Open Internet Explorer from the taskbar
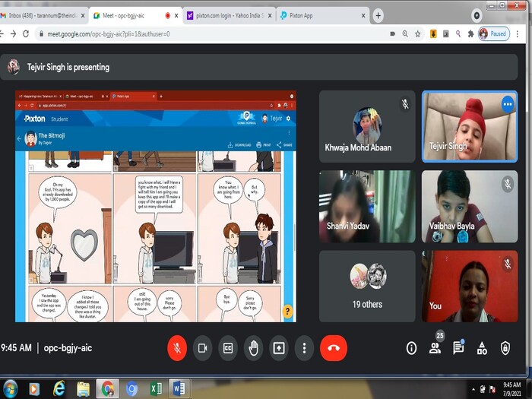The height and width of the screenshot is (399, 532). point(59,389)
